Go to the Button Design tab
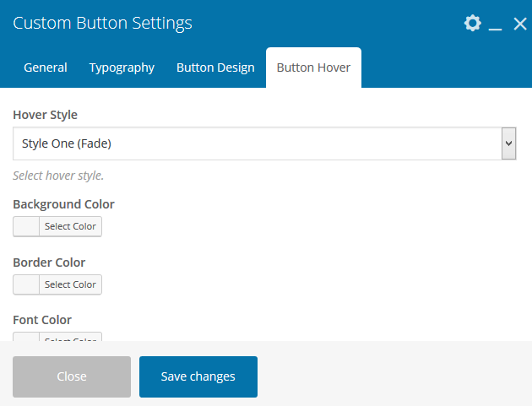Viewport: 532px width, 406px height. pyautogui.click(x=215, y=68)
